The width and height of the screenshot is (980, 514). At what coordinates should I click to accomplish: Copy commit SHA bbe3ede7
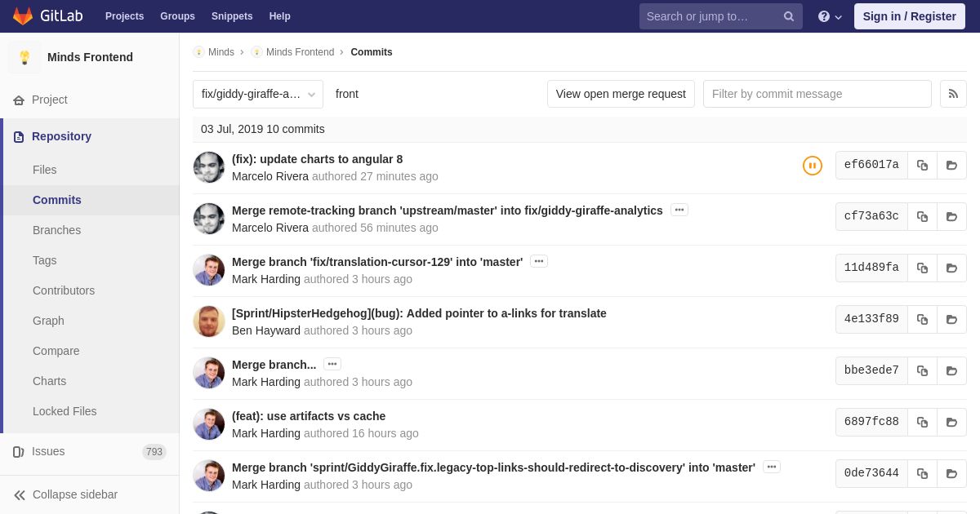pyautogui.click(x=922, y=370)
